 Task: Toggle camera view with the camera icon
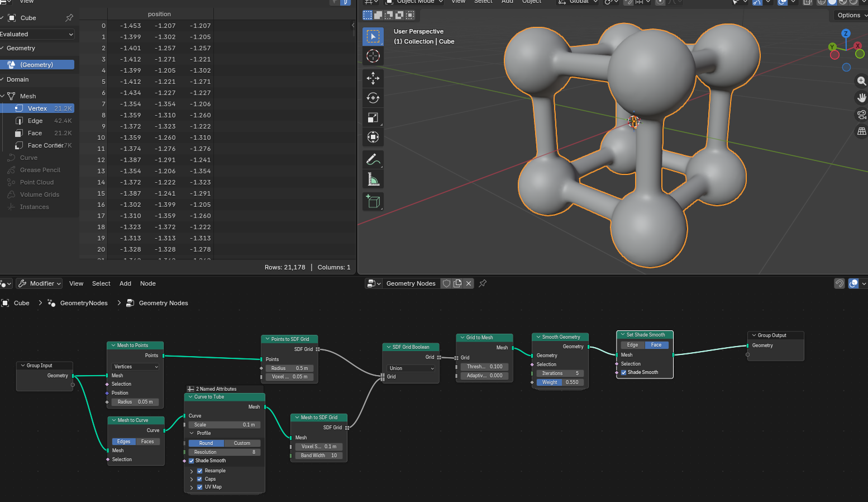tap(861, 115)
